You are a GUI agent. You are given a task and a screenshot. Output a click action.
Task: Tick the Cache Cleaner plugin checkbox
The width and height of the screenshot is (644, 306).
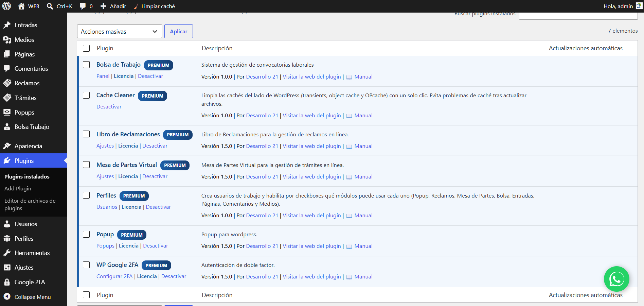86,95
